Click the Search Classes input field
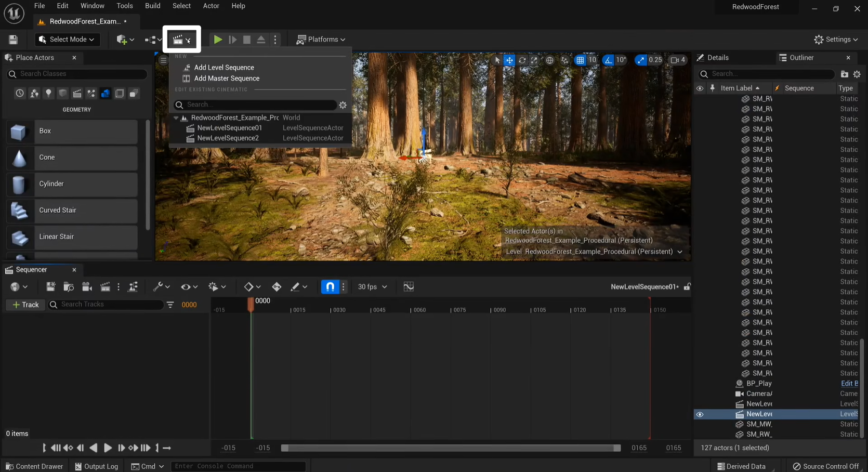Screen dimensions: 868x472 (x=78, y=74)
